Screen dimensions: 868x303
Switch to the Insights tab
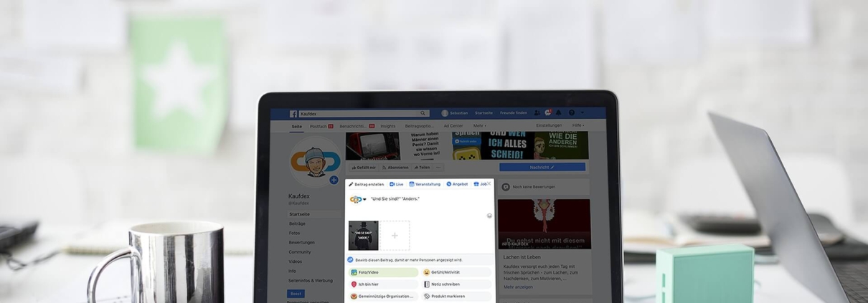[387, 125]
